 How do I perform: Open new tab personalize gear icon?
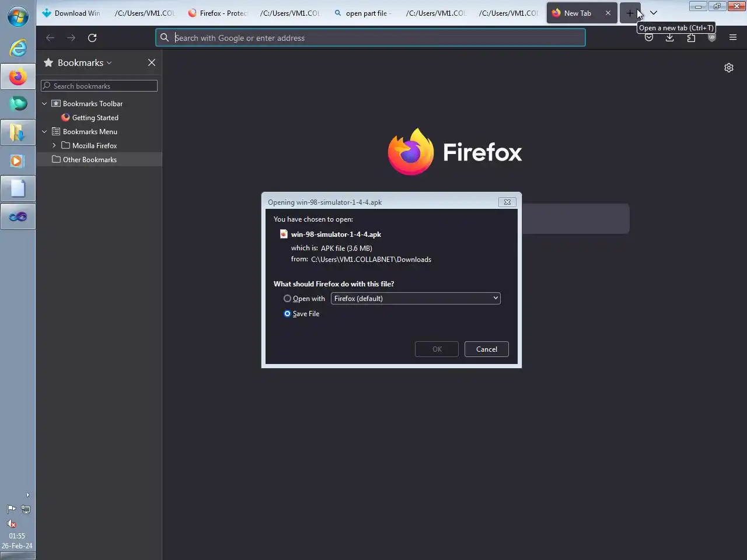pyautogui.click(x=729, y=68)
